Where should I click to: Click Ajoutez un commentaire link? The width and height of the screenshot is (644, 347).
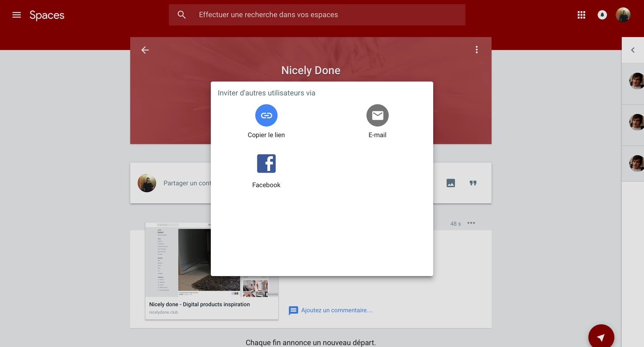tap(337, 310)
